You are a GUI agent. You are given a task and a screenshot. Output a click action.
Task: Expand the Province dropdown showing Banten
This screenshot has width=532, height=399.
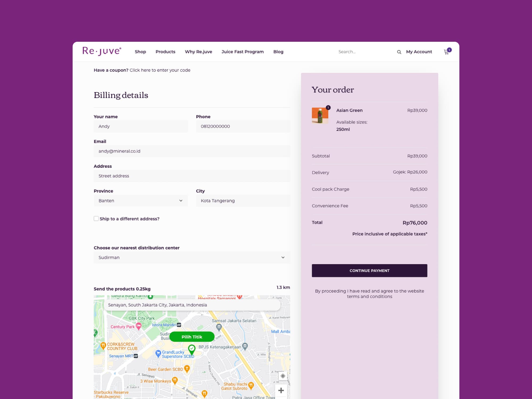tap(141, 201)
